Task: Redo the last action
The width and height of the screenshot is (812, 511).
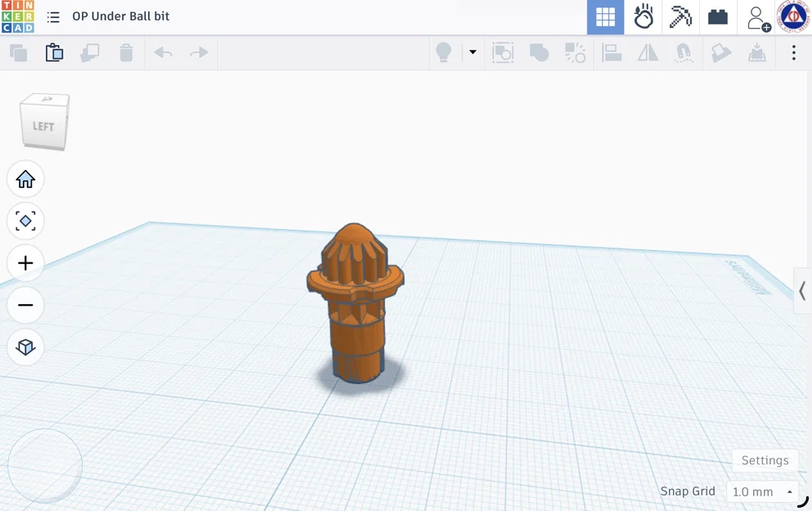Action: click(x=200, y=53)
